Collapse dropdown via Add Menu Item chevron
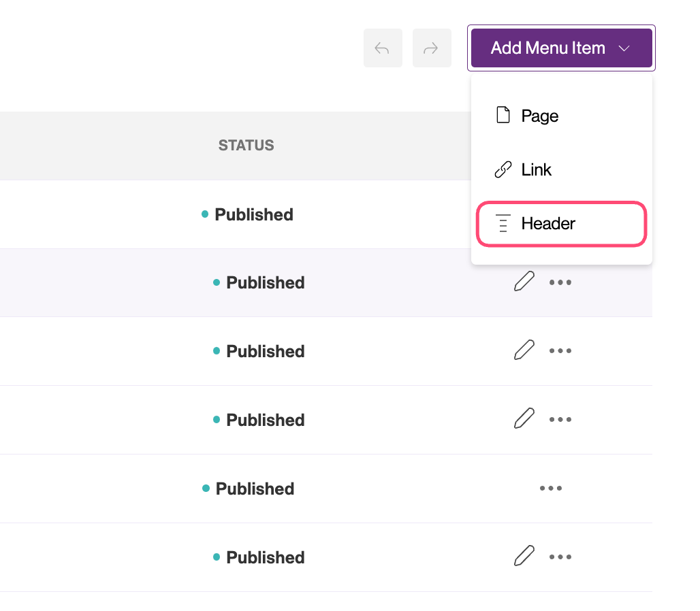Screen dimensions: 700x611 [x=624, y=48]
